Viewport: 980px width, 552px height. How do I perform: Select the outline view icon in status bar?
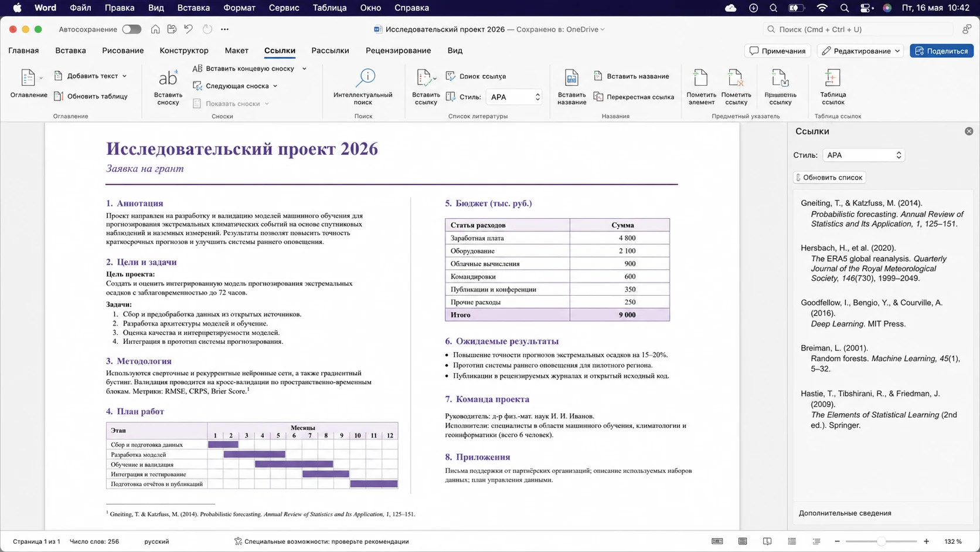pos(792,541)
